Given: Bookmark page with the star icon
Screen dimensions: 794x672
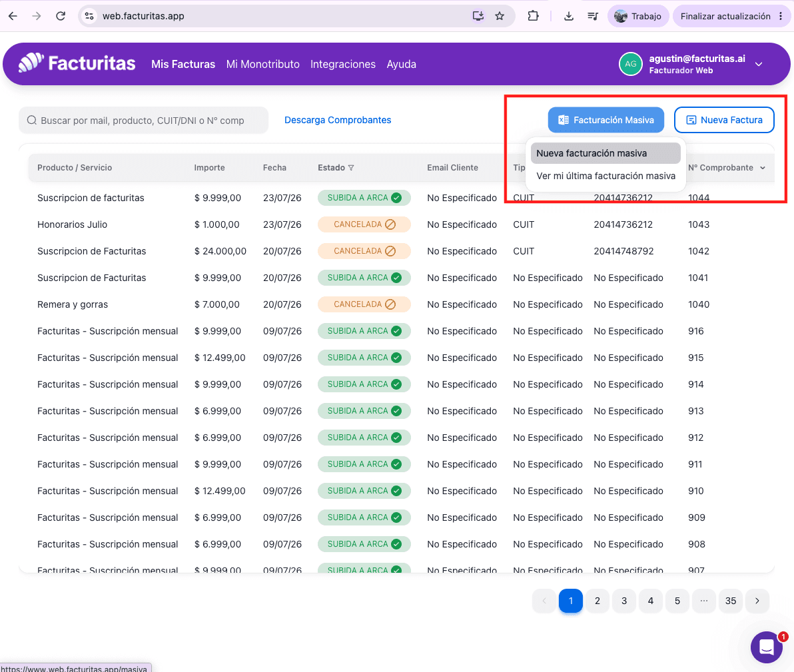Looking at the screenshot, I should coord(500,16).
